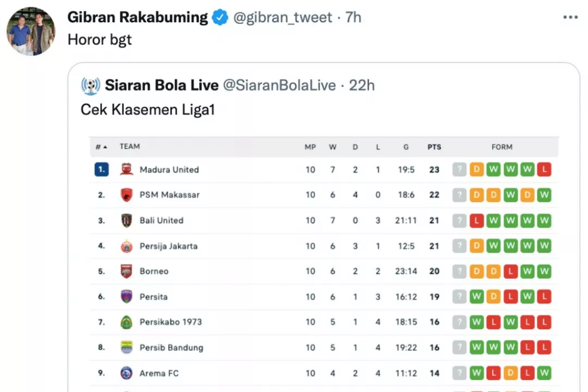Click Gibran Rakabuming's profile avatar
Viewport: 588px width, 392px height.
tap(30, 31)
